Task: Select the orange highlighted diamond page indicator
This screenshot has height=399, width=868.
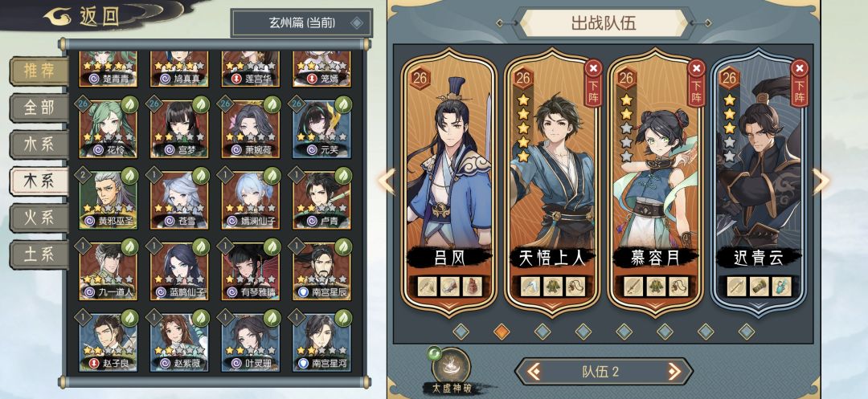Action: coord(502,331)
